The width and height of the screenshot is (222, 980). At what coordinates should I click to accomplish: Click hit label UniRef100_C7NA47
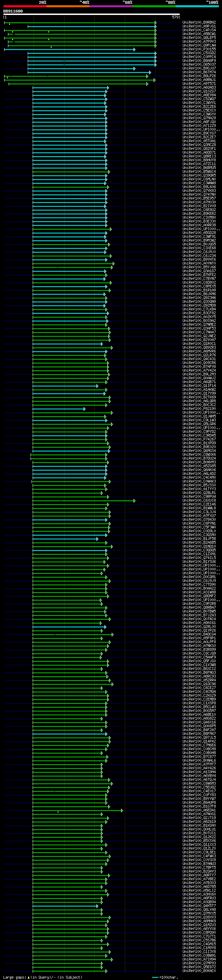199,332
